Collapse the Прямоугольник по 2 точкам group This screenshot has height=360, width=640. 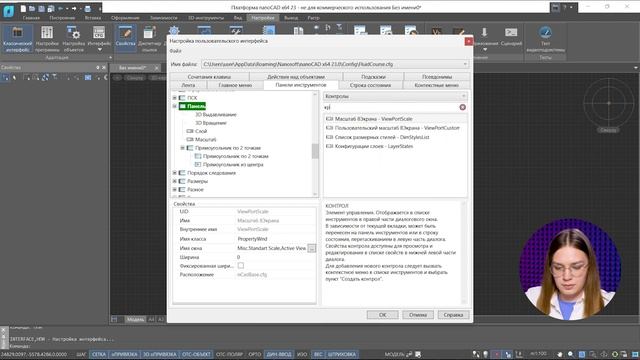coord(182,148)
